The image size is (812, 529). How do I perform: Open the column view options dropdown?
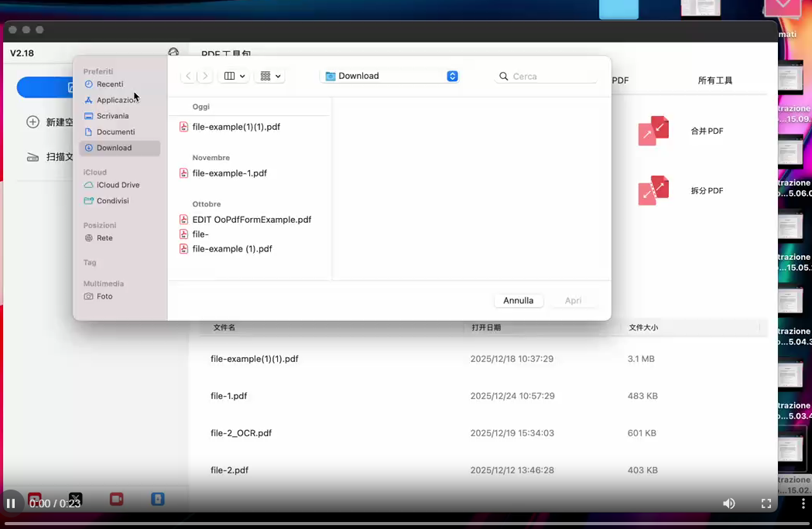coord(234,76)
